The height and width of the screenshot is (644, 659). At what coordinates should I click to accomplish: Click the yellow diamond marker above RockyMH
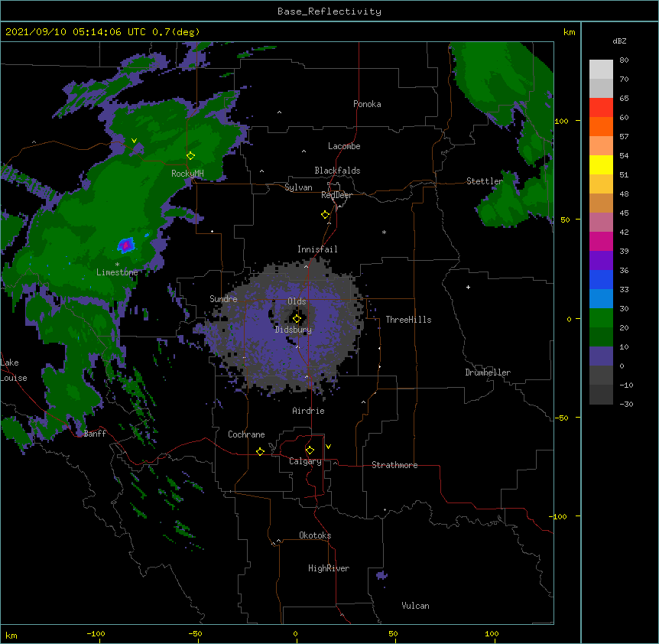[x=190, y=156]
